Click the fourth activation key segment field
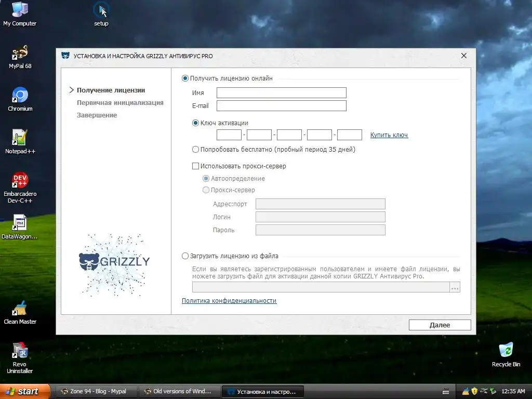 (320, 135)
